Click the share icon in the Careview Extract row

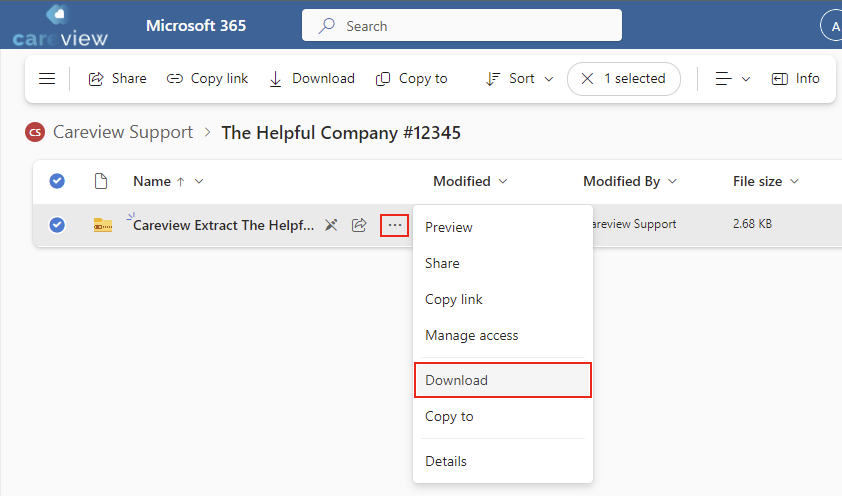[x=359, y=225]
